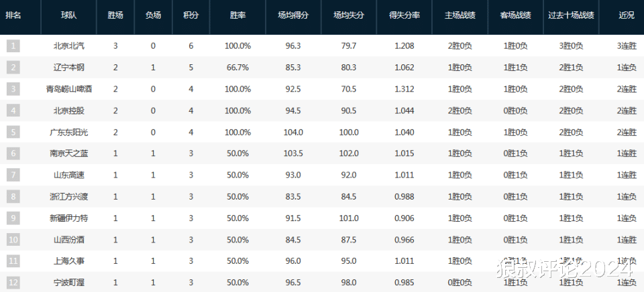Select the 青岛崂山啤酒 team name

click(x=68, y=89)
